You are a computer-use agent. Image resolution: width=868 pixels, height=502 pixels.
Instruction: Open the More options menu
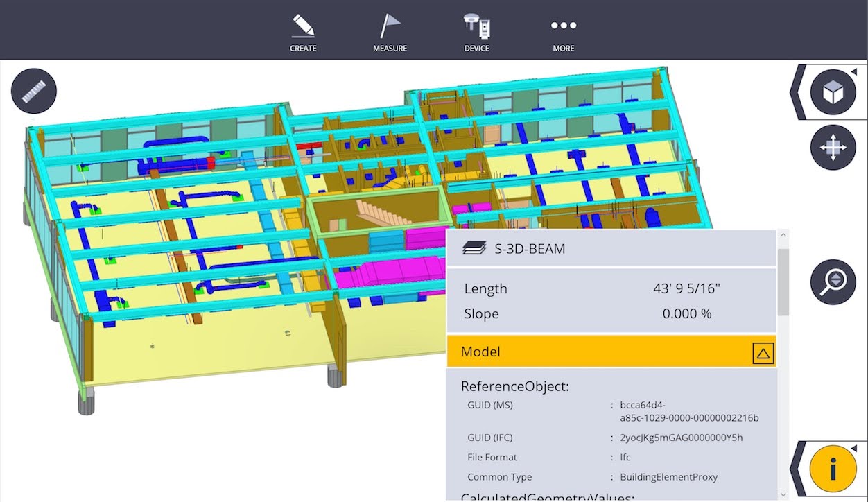(563, 32)
